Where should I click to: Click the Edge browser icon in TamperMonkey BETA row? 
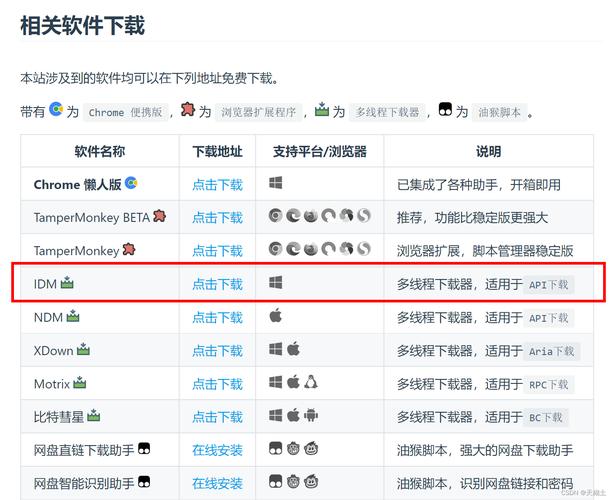click(x=293, y=215)
